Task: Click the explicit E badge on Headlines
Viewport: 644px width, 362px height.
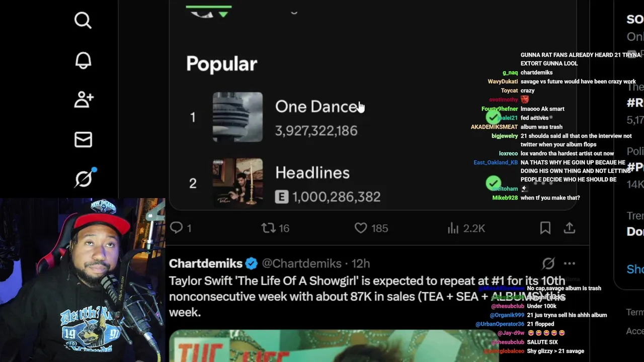Action: pos(282,197)
